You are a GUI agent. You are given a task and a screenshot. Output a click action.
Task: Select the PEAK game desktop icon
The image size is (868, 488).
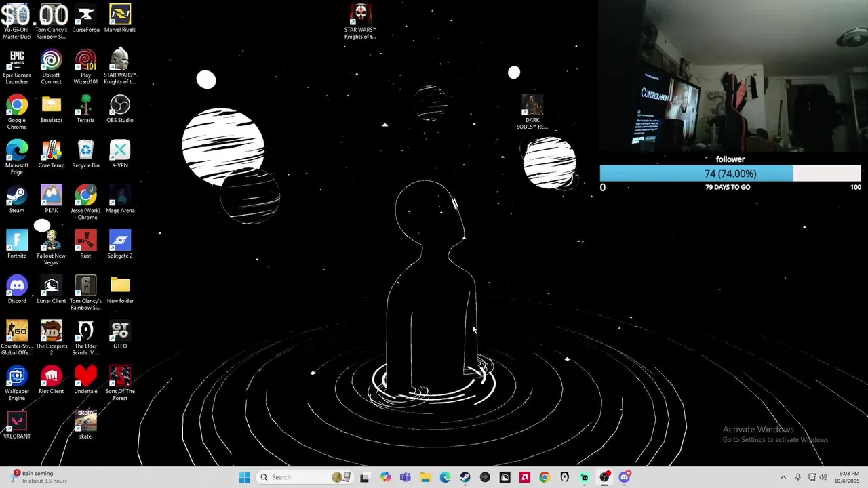pos(52,199)
